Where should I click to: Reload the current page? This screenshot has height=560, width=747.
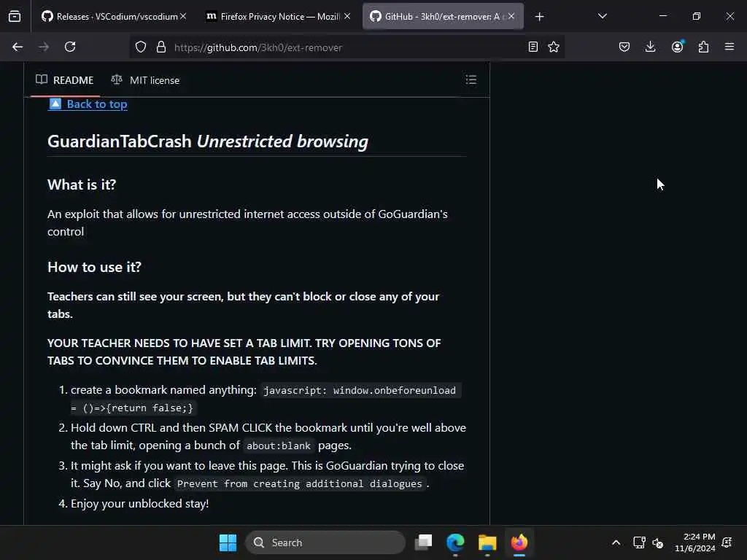click(x=70, y=47)
